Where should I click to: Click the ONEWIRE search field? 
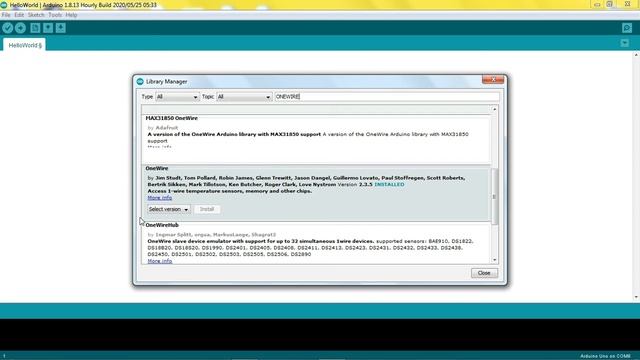(x=387, y=97)
